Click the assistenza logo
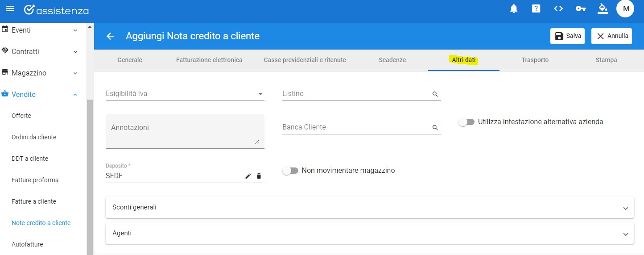This screenshot has width=644, height=255. 56,10
